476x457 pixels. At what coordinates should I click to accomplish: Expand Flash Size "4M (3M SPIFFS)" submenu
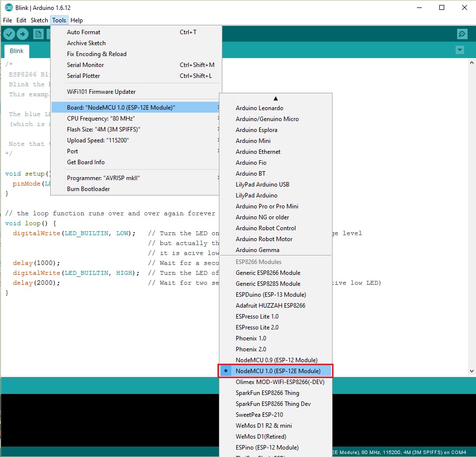[x=136, y=130]
